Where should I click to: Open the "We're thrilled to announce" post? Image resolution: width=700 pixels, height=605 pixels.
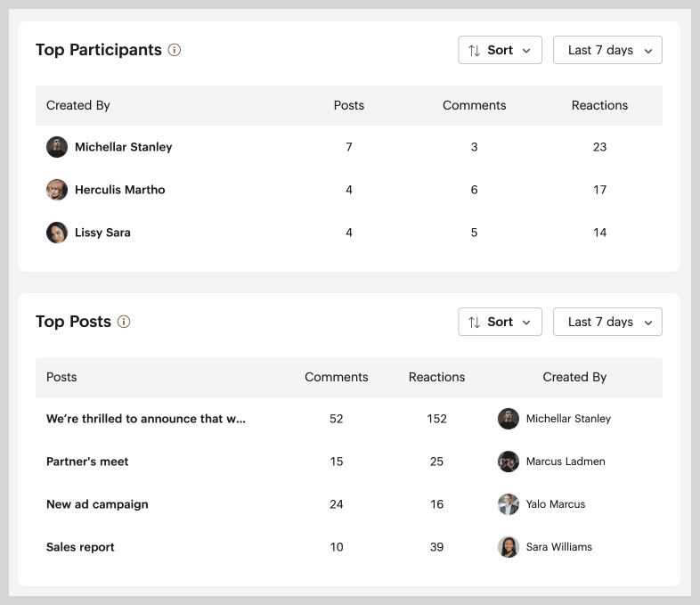tap(146, 419)
